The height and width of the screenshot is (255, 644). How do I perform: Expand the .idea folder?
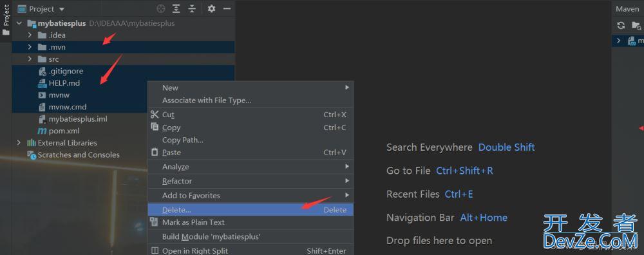point(30,35)
